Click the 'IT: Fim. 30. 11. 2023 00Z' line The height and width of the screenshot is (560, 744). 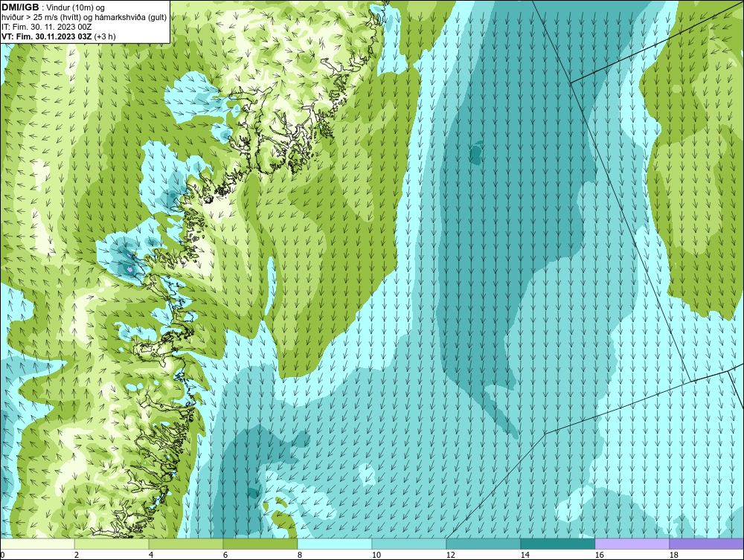coord(46,27)
